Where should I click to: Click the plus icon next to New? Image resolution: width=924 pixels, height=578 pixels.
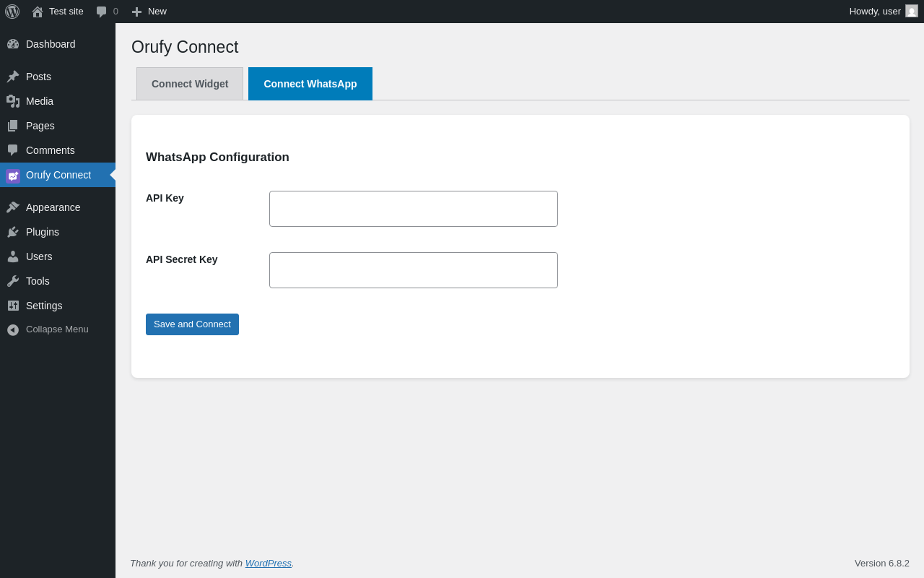pos(136,12)
